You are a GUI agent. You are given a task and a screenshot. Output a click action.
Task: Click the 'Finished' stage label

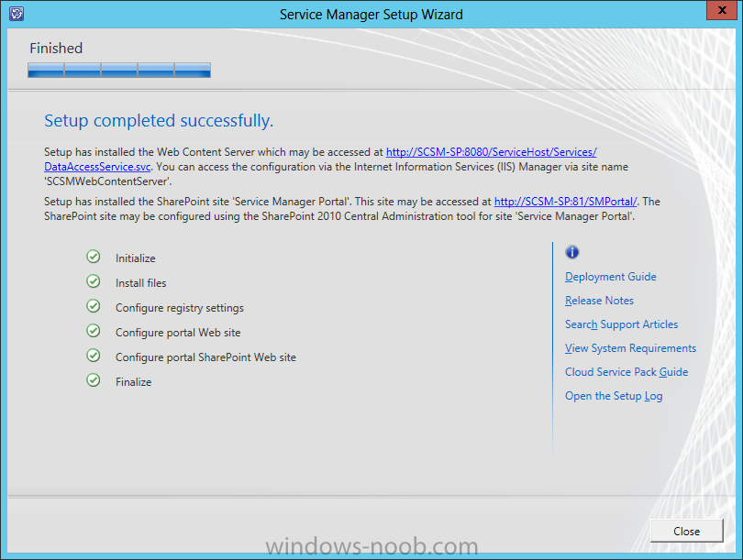click(x=56, y=49)
